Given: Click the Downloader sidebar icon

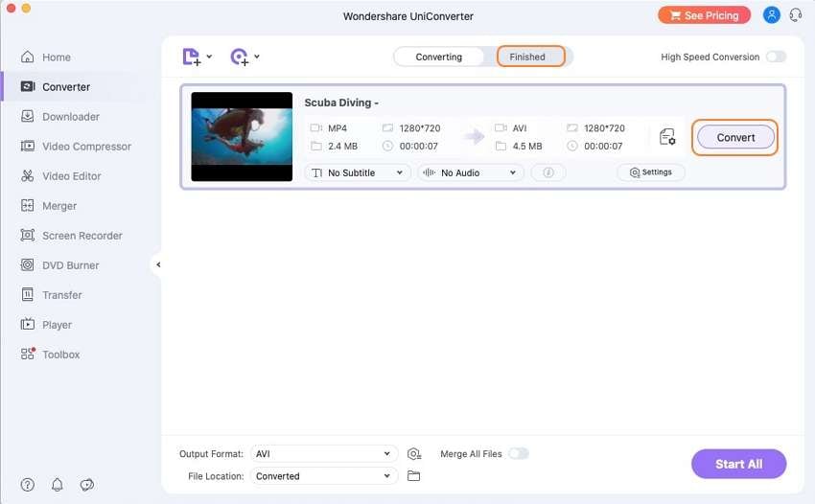Looking at the screenshot, I should [x=27, y=116].
